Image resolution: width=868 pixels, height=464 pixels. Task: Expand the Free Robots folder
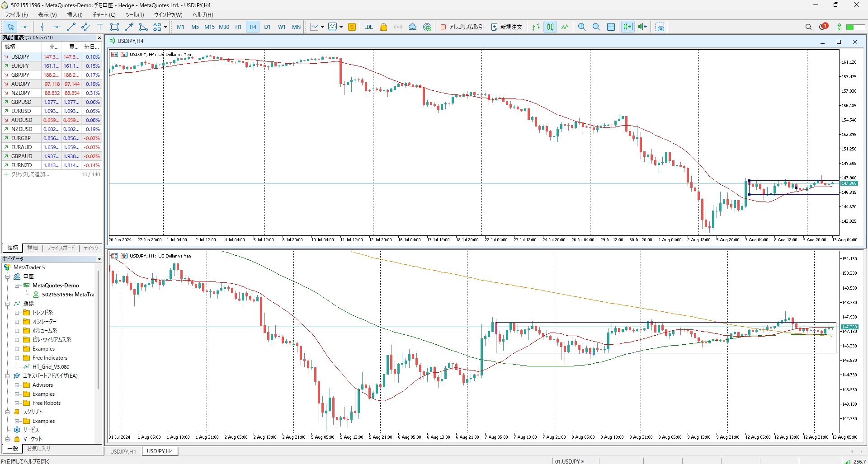tap(17, 403)
